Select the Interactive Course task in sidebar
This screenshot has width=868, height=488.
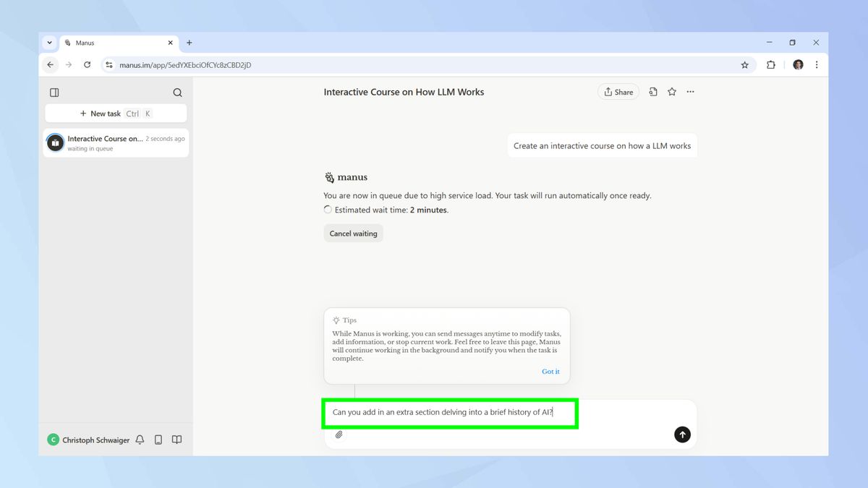point(116,142)
